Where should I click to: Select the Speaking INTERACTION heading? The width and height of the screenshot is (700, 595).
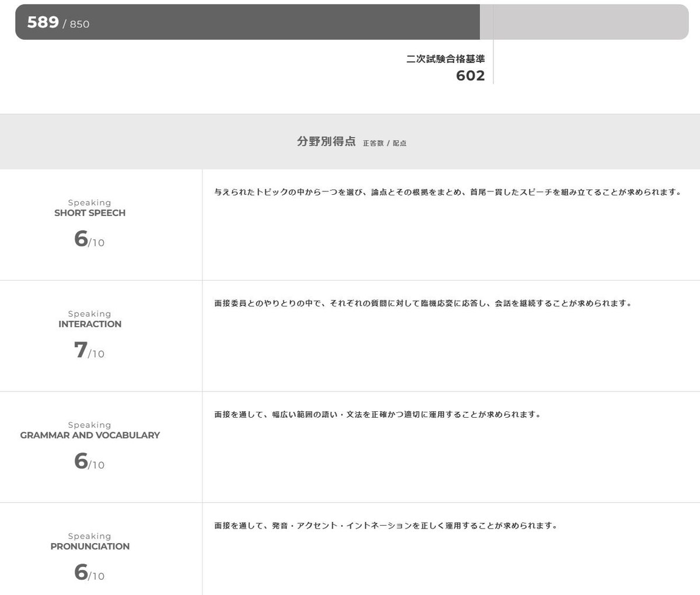pyautogui.click(x=90, y=319)
